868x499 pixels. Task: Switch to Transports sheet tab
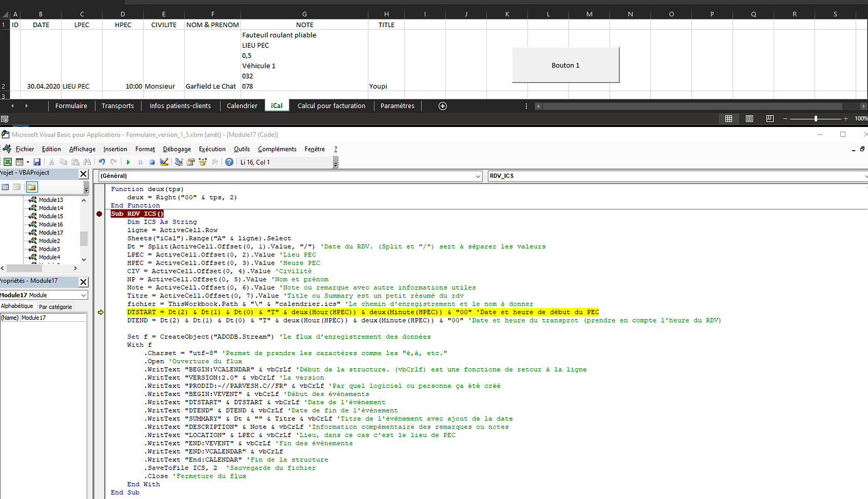pyautogui.click(x=118, y=106)
